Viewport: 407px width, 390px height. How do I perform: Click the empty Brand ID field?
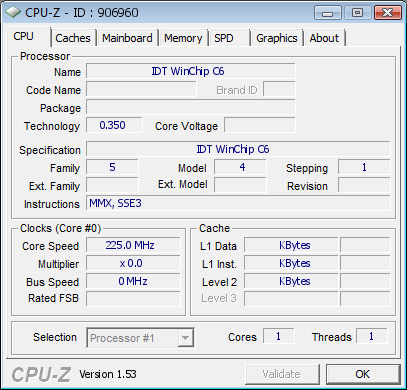coord(279,89)
